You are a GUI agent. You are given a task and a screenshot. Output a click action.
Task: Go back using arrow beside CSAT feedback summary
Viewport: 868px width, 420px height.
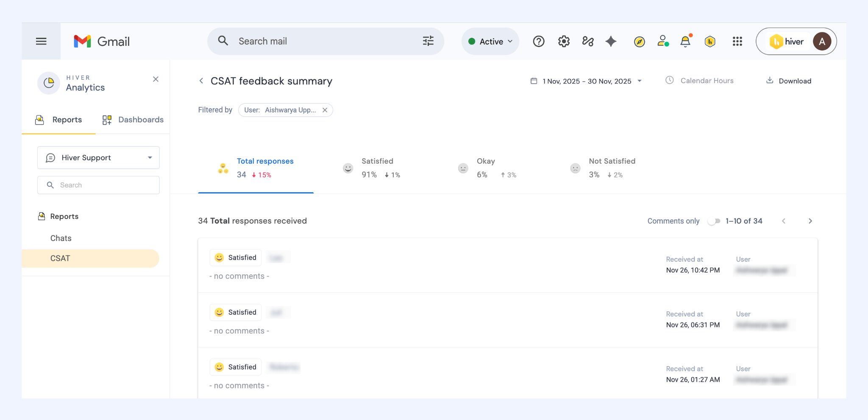tap(201, 81)
